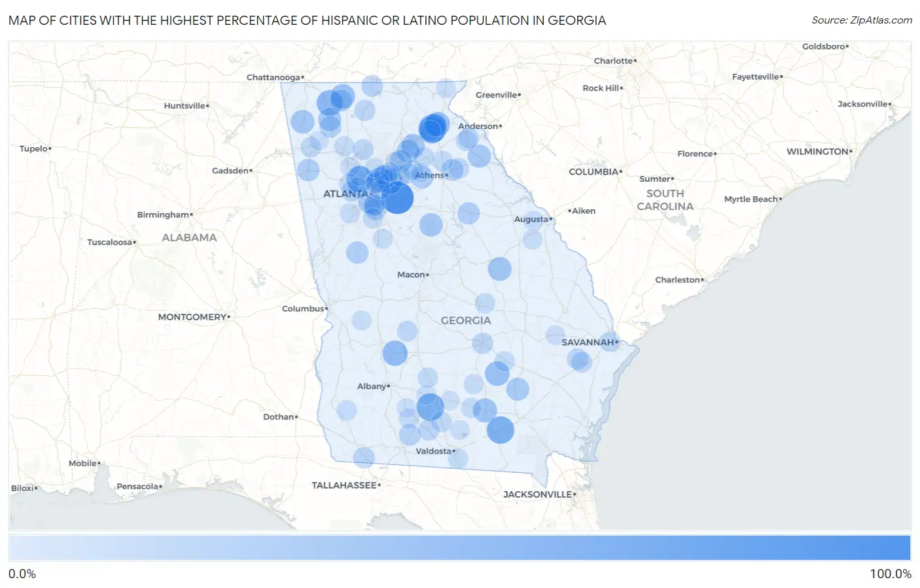Click the Athens city label

pos(429,175)
